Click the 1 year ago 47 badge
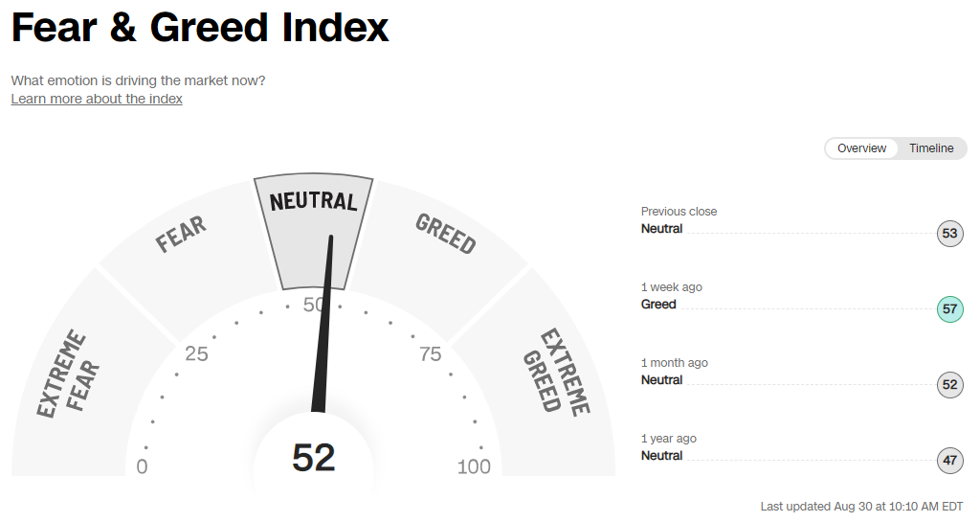Screen dimensions: 980x522 point(949,461)
